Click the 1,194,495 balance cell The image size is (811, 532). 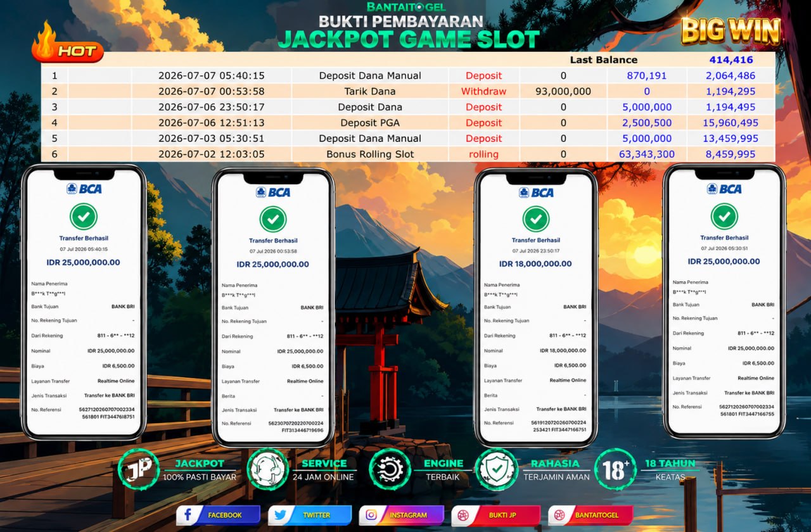click(x=731, y=107)
